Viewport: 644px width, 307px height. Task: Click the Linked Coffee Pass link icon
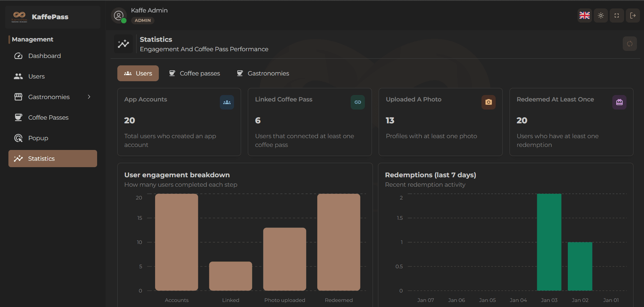pos(357,102)
